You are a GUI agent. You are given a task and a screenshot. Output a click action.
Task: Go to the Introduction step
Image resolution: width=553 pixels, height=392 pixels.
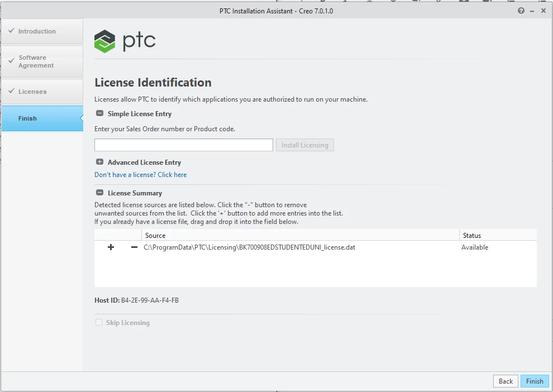click(42, 31)
